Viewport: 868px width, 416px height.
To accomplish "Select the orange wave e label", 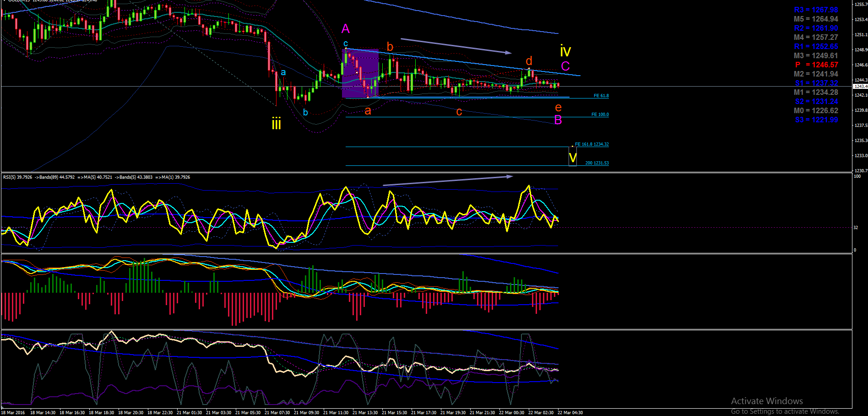I will [x=558, y=108].
